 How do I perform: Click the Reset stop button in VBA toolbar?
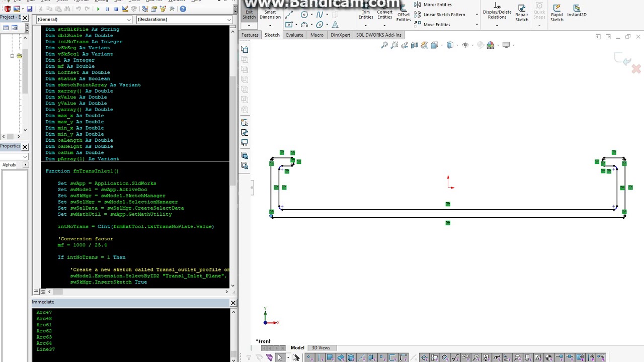pos(116,9)
